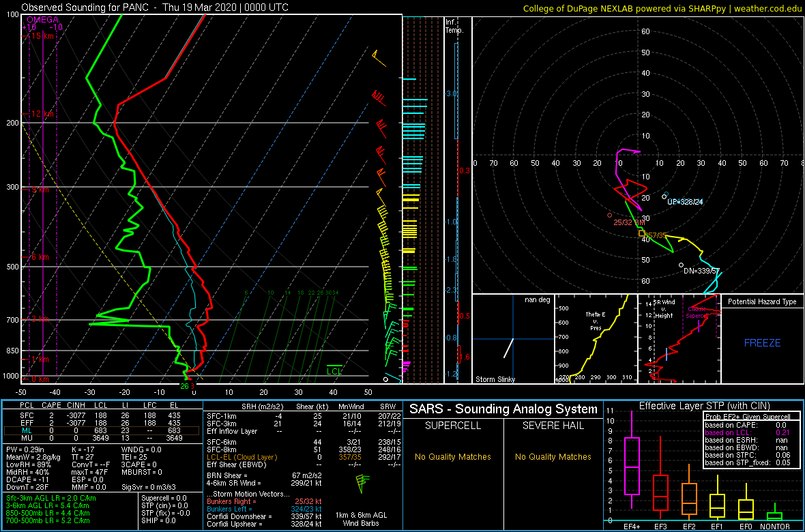Click 'No Quality Matches' under SUPERCELL

(x=453, y=456)
